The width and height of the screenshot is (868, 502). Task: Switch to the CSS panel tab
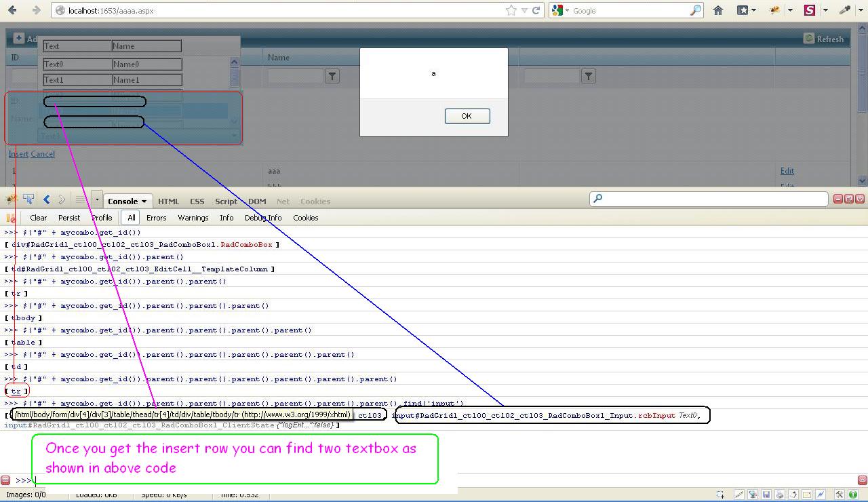click(x=197, y=201)
